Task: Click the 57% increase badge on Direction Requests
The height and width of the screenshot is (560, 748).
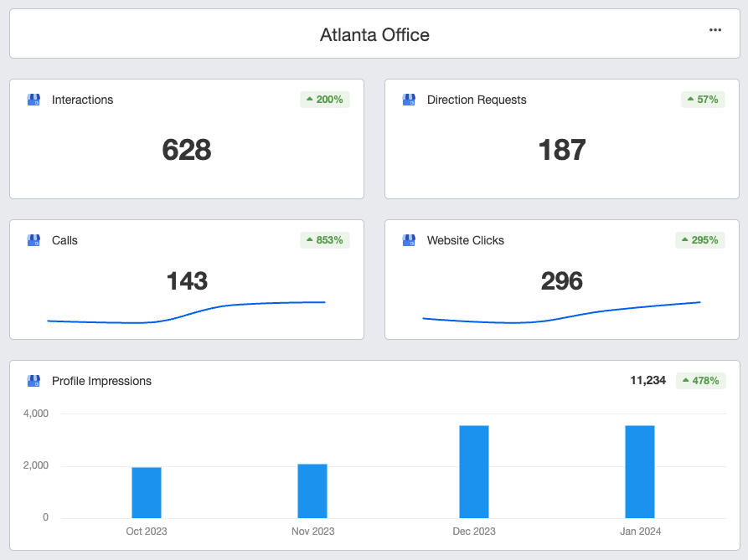Action: click(703, 100)
